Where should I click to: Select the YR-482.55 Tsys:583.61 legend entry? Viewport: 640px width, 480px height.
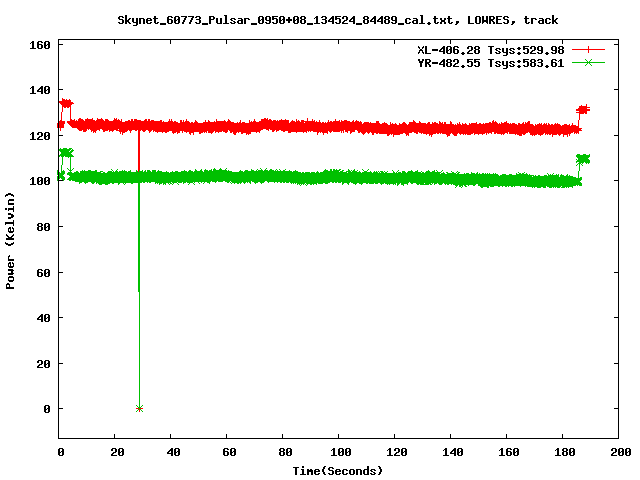click(491, 63)
